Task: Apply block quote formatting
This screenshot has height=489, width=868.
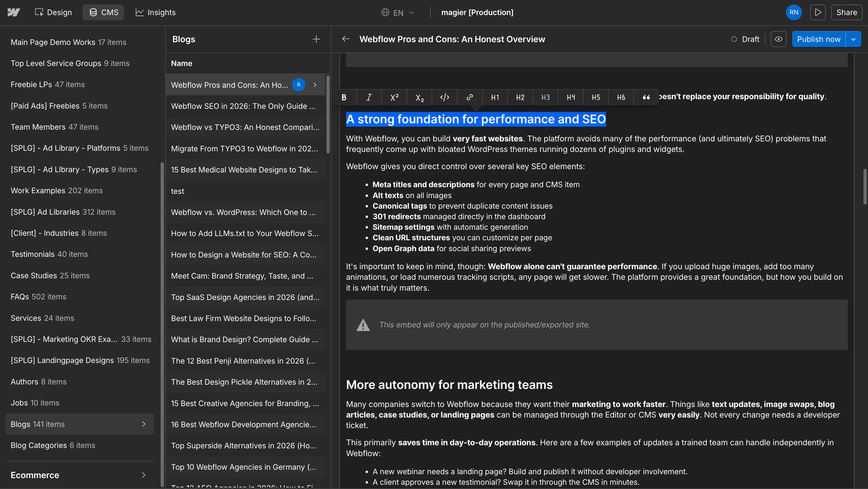Action: (646, 97)
